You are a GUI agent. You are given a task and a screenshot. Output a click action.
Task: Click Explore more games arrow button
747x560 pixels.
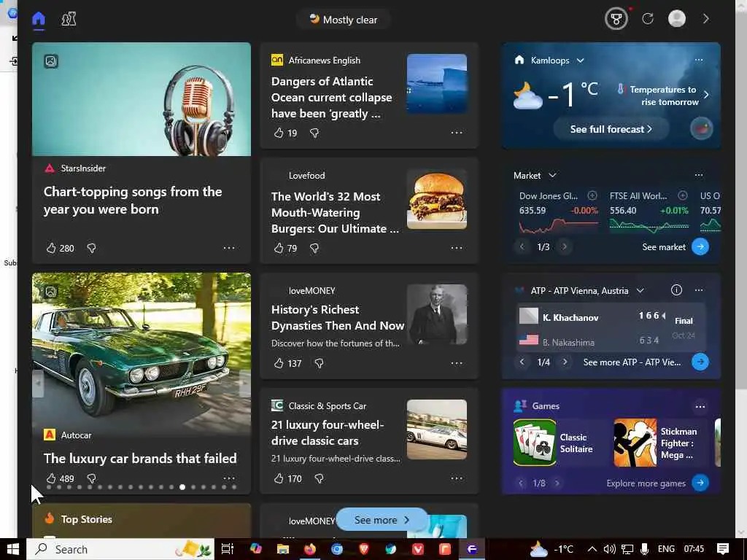coord(700,483)
